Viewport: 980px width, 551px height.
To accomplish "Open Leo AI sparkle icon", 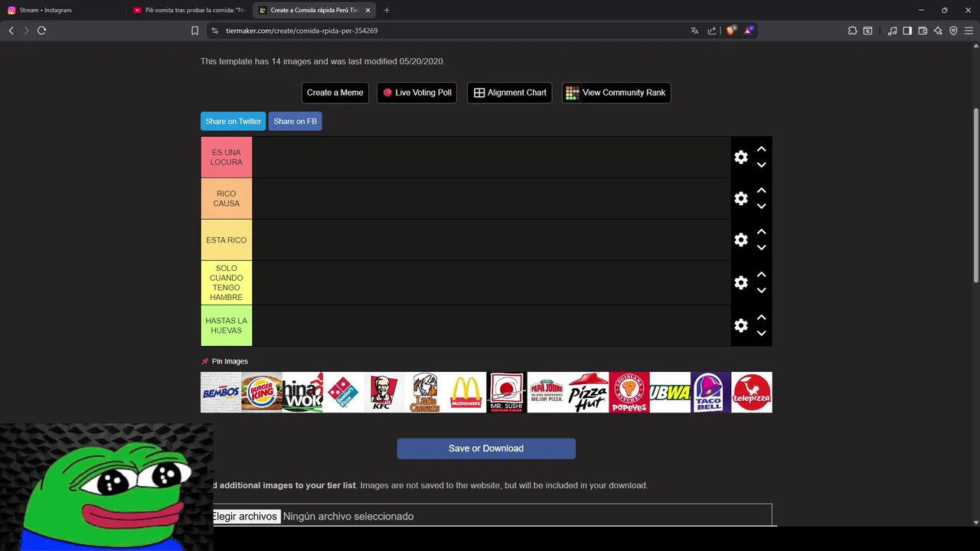I will (938, 31).
